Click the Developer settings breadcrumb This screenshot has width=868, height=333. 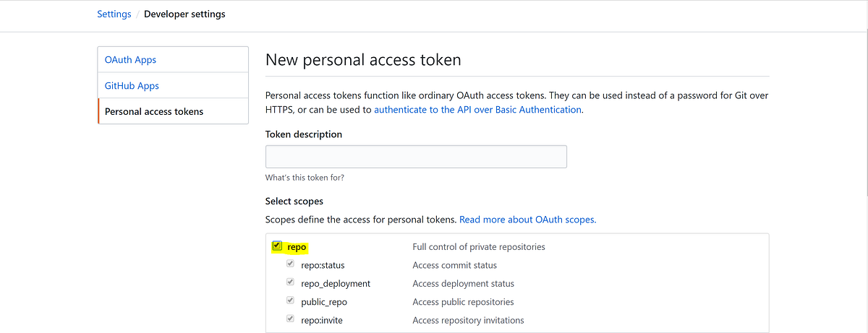click(x=184, y=14)
